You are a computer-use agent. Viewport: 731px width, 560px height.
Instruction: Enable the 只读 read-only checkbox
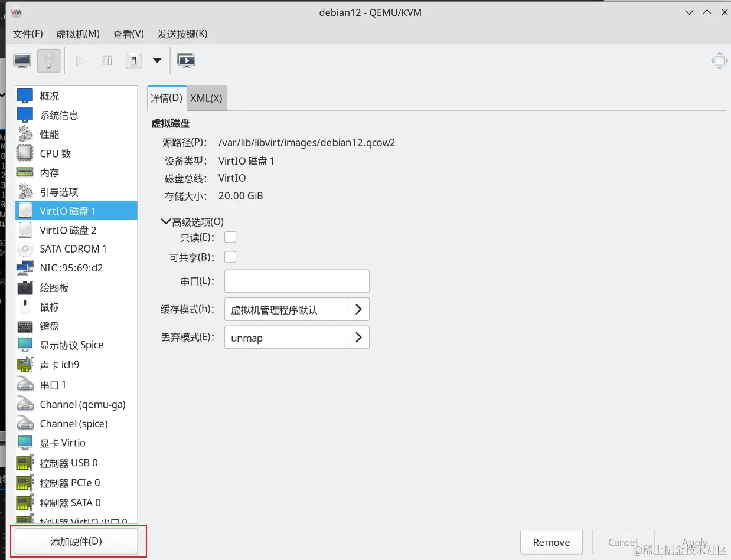(x=230, y=237)
